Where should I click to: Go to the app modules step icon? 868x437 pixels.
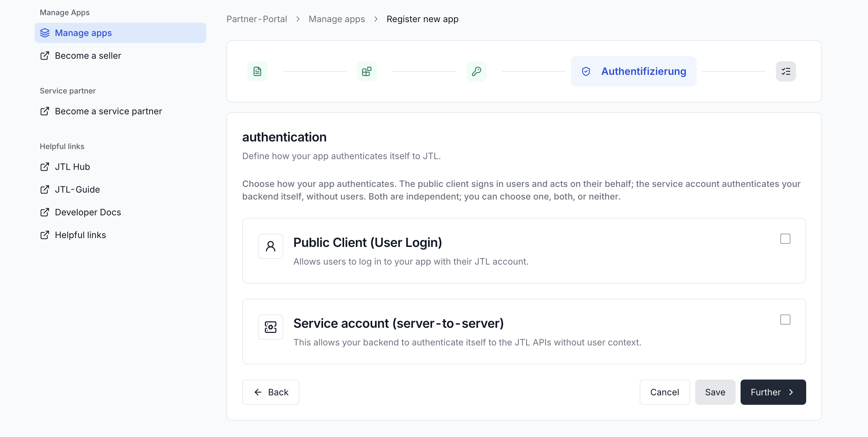367,71
